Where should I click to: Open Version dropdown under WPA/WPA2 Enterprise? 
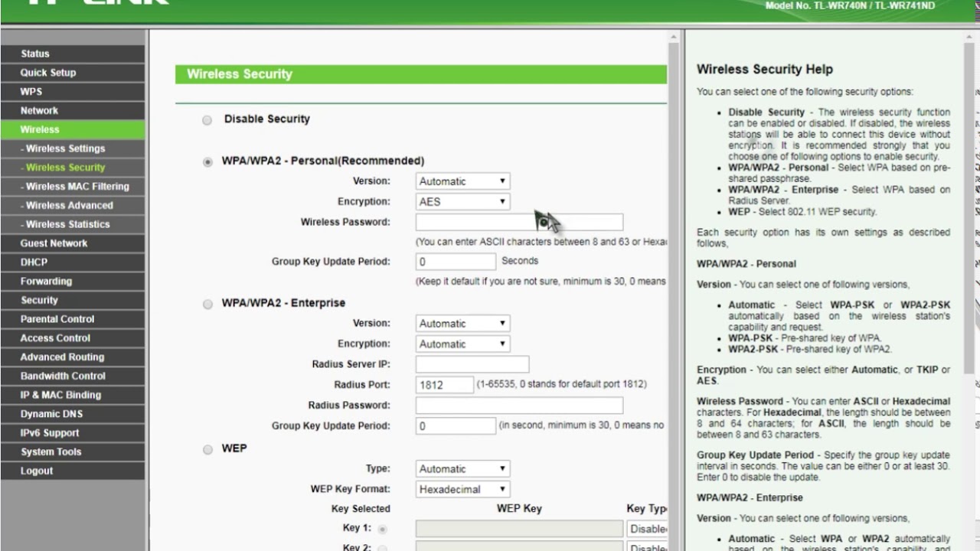click(x=462, y=324)
